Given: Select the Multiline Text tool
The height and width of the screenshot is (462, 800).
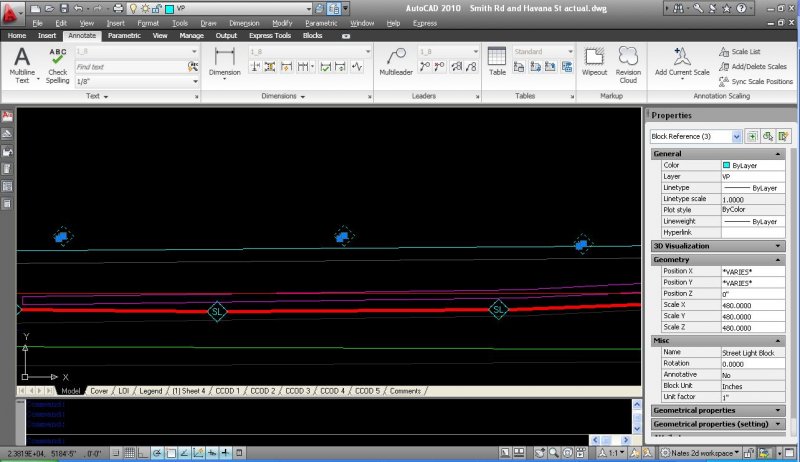Looking at the screenshot, I should pyautogui.click(x=22, y=65).
